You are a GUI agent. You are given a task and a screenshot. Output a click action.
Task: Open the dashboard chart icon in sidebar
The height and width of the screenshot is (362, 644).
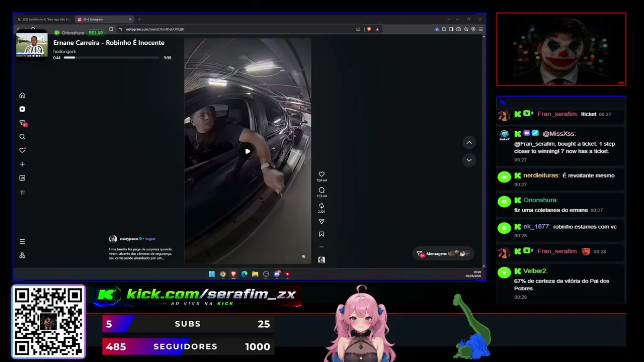(22, 178)
